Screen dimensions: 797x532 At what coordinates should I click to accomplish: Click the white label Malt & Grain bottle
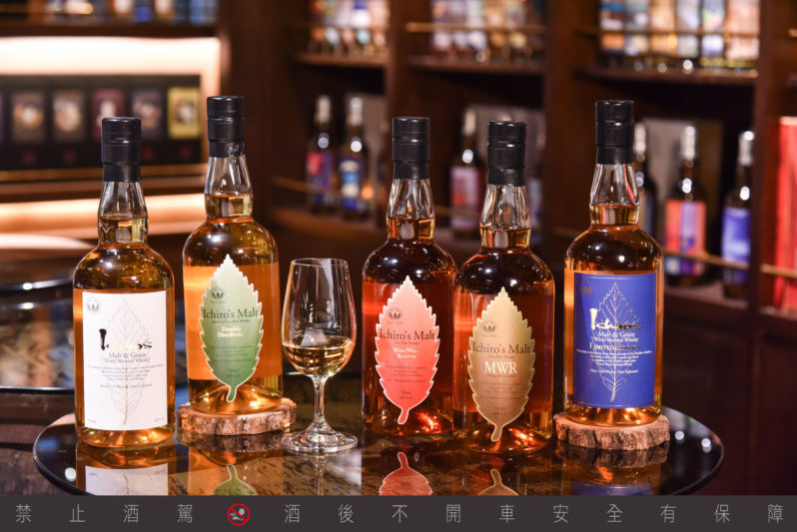[124, 284]
